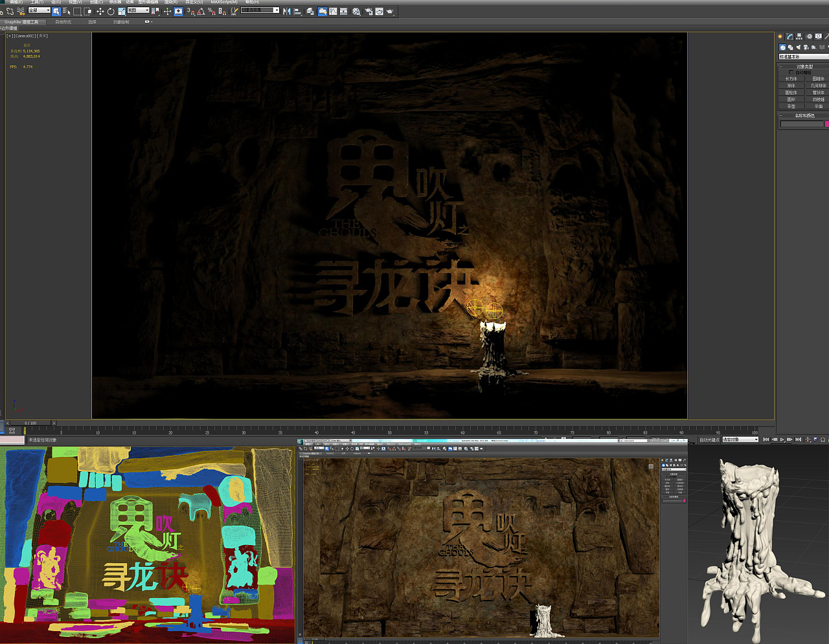Select the Cameras category icon
829x644 pixels.
(x=806, y=47)
